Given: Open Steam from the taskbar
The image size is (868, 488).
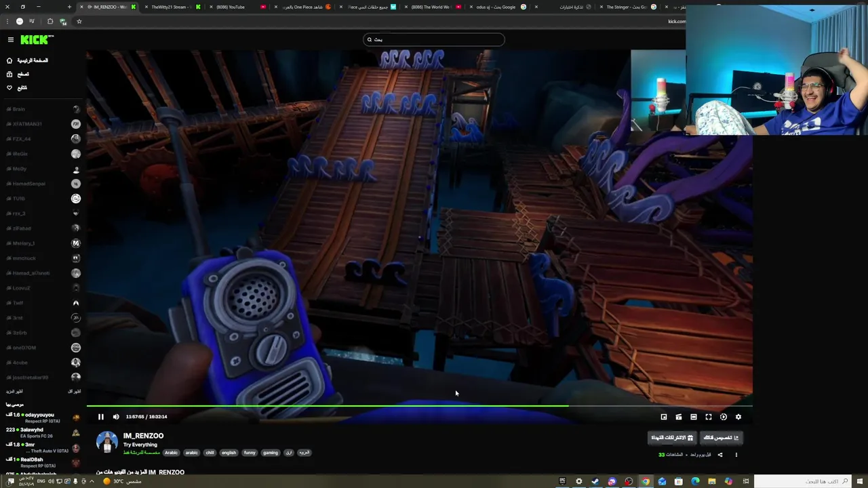Looking at the screenshot, I should pyautogui.click(x=595, y=481).
